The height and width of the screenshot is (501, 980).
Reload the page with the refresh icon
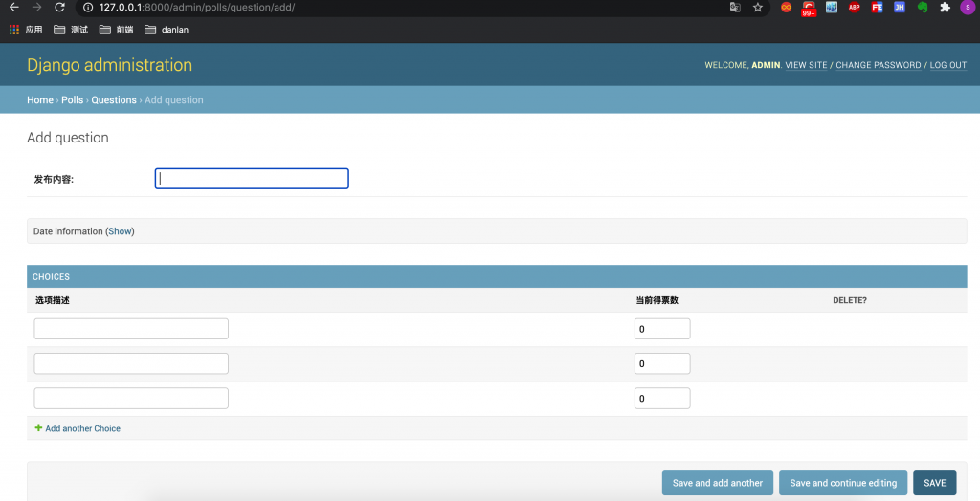(59, 7)
